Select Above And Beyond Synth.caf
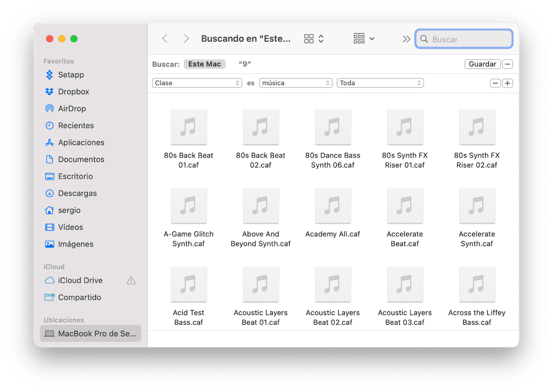Screen dimensions: 553x392 [261, 217]
